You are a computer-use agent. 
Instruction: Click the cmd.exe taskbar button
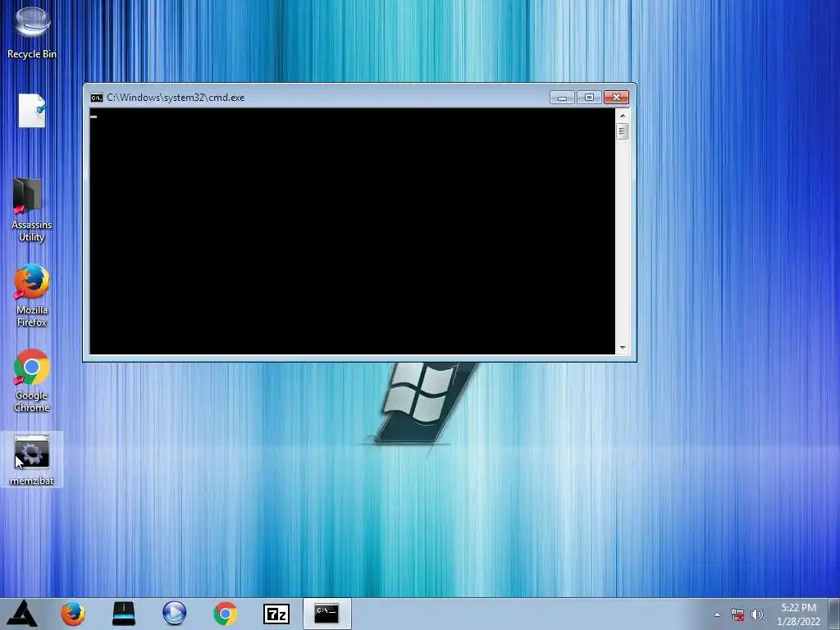point(326,614)
